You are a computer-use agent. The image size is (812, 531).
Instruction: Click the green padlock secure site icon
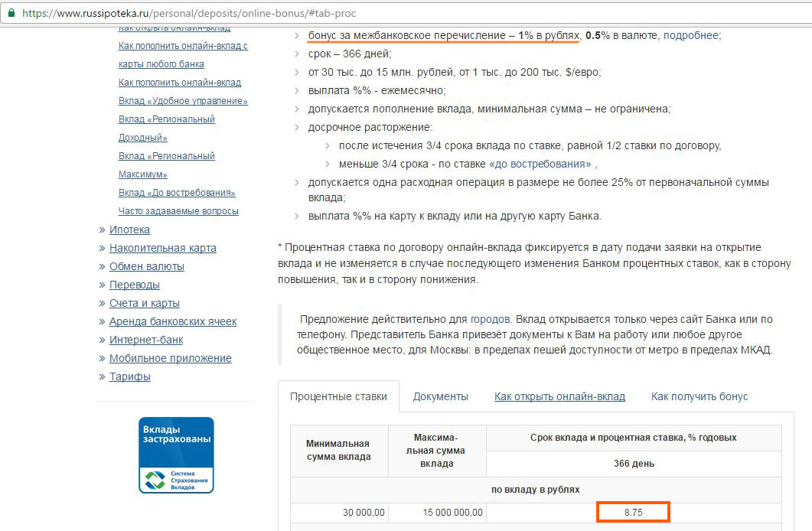(11, 13)
